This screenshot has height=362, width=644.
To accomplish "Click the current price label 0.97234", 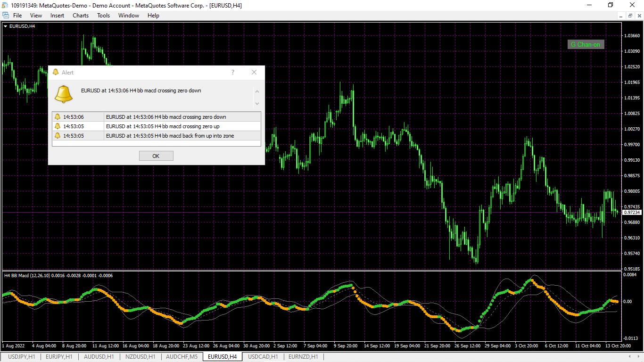I will coord(632,213).
